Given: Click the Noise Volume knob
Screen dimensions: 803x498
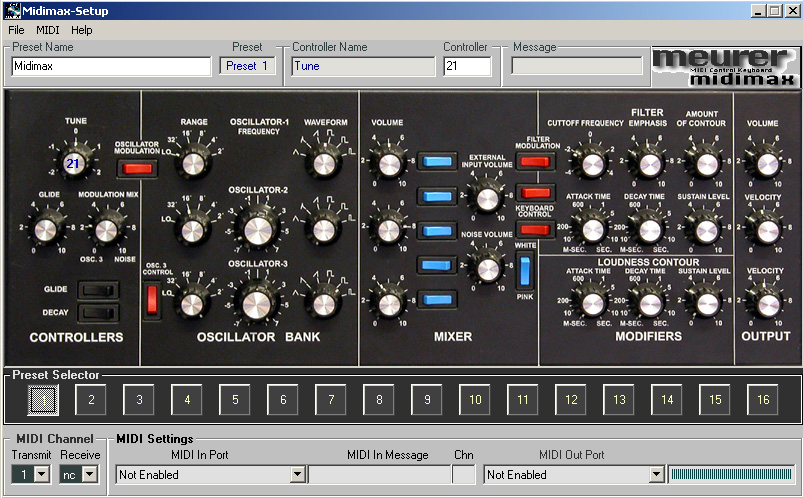Looking at the screenshot, I should pyautogui.click(x=488, y=269).
